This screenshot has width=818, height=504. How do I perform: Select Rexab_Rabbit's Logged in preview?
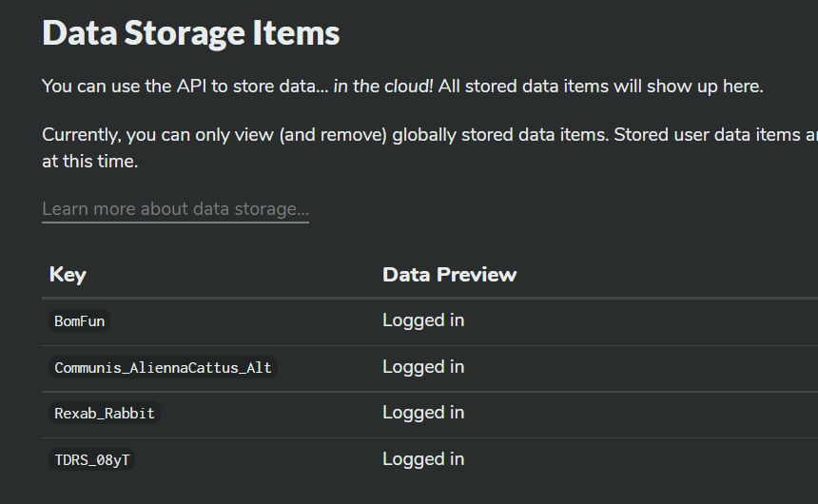pyautogui.click(x=423, y=413)
